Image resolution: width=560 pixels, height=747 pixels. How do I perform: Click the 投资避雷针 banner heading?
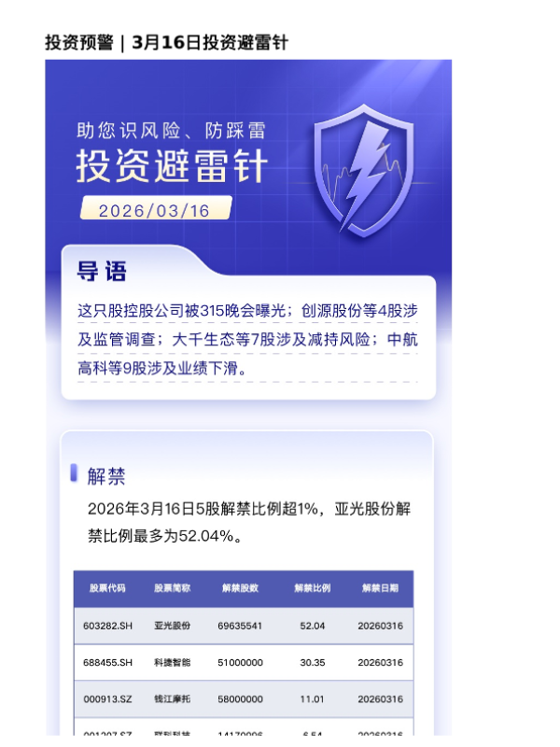click(172, 166)
